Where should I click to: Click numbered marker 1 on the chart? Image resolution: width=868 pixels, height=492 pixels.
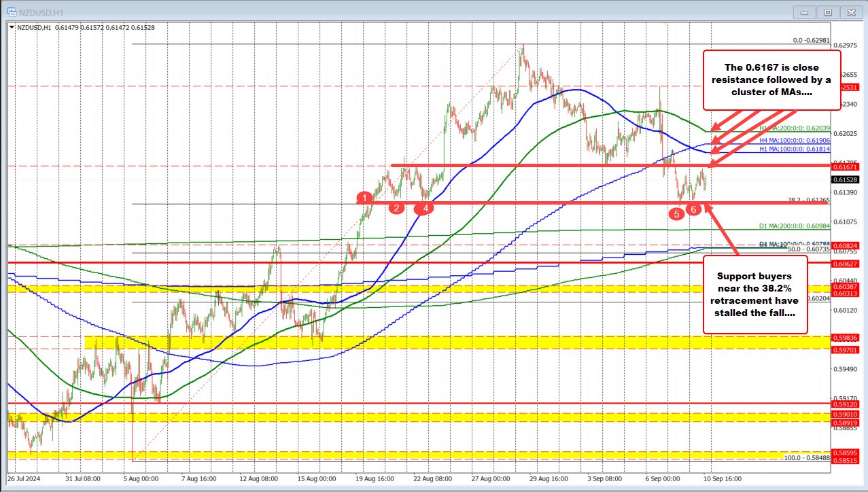(x=364, y=198)
